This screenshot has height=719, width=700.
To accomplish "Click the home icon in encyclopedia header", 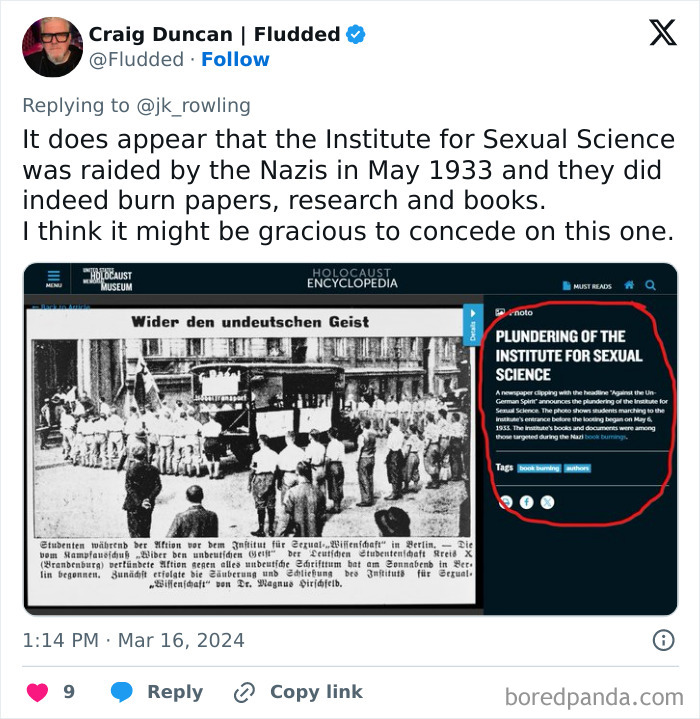I will 629,285.
